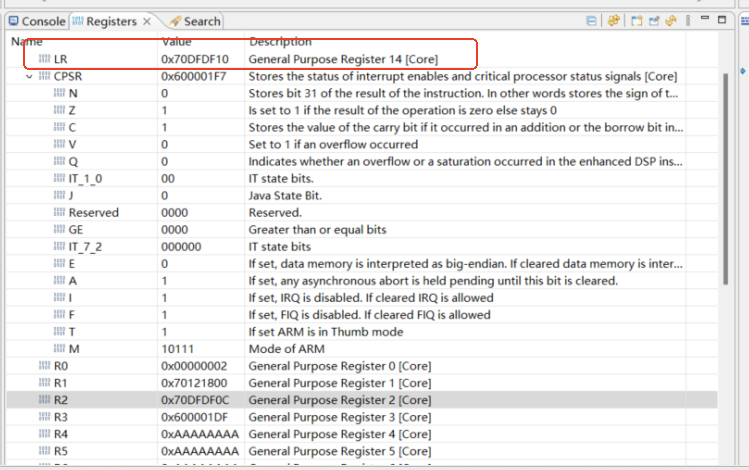Screen dimensions: 749x470
Task: Select the R1 register name
Action: [60, 383]
